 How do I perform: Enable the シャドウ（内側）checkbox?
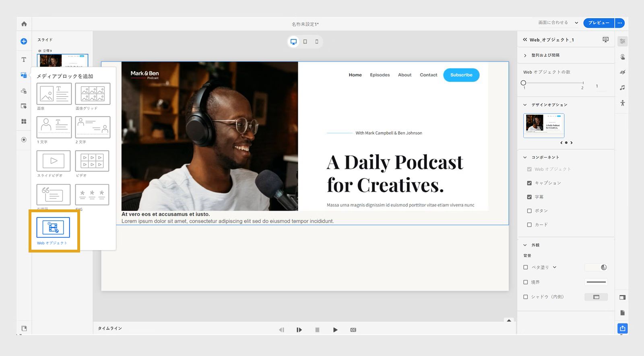(x=526, y=297)
